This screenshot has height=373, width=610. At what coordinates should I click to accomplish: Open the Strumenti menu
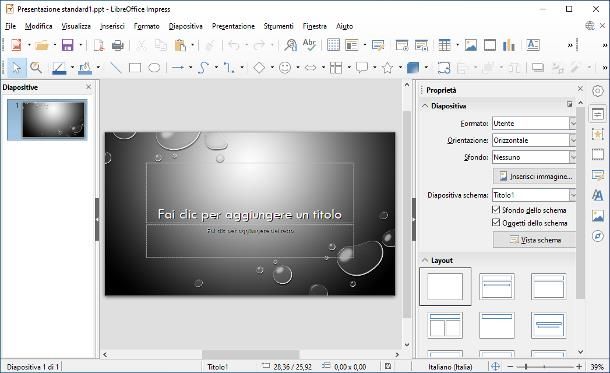[x=279, y=26]
